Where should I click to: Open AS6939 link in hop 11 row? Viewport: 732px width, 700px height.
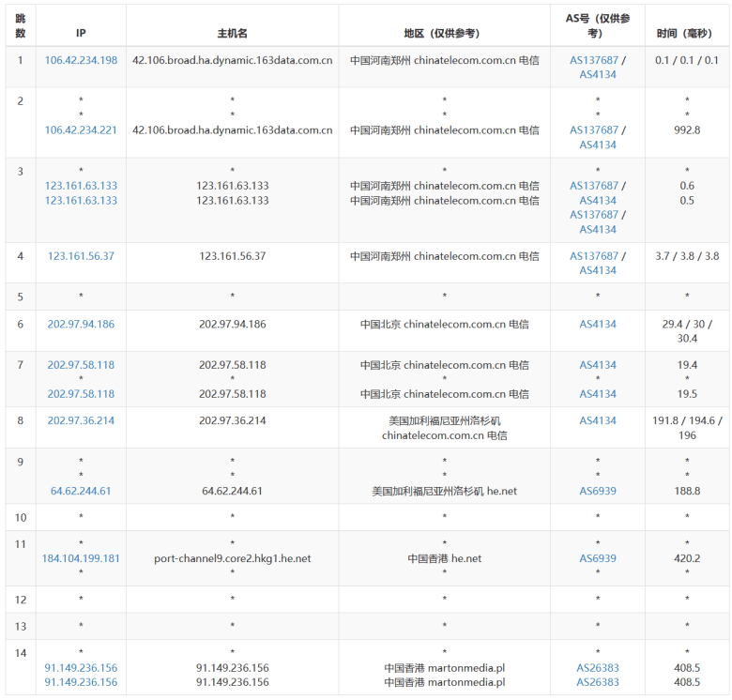(598, 558)
